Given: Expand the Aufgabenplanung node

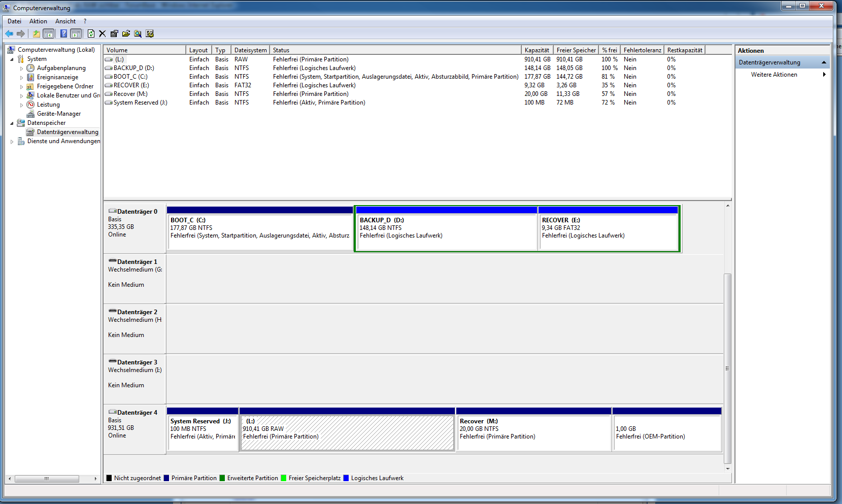Looking at the screenshot, I should tap(21, 69).
